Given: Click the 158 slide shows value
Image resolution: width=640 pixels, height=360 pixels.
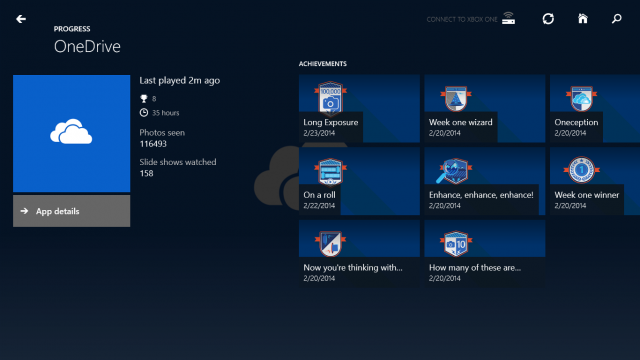Looking at the screenshot, I should [x=147, y=173].
